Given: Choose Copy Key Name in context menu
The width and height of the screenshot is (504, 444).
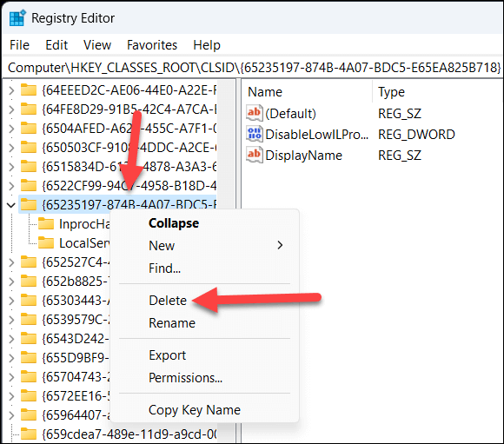Looking at the screenshot, I should pos(204,410).
